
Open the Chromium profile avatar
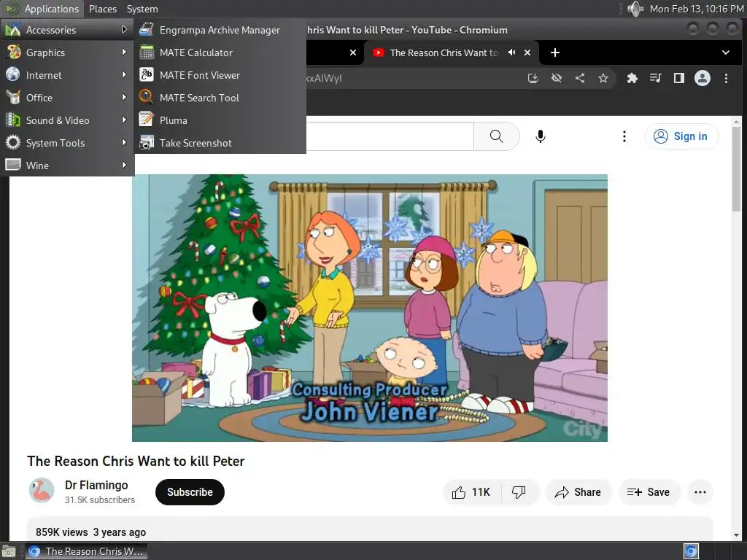[703, 78]
